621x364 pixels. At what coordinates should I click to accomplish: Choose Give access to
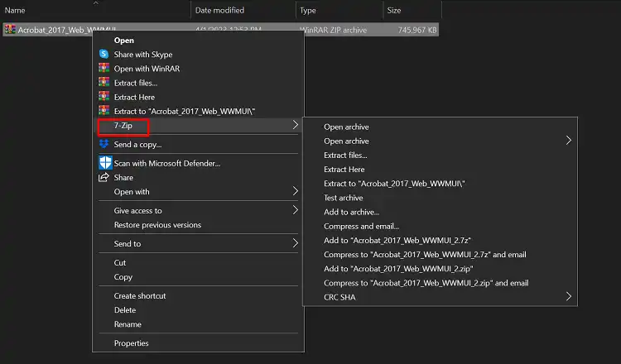[137, 211]
